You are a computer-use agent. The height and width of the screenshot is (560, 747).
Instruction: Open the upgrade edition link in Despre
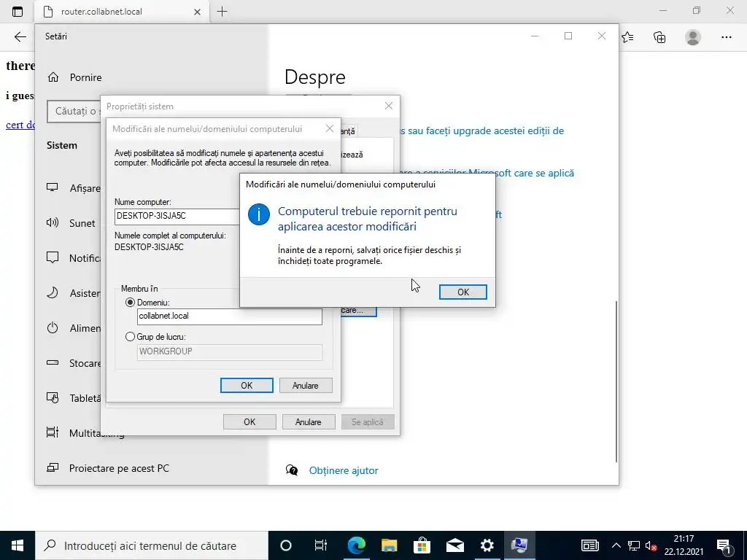tap(482, 131)
